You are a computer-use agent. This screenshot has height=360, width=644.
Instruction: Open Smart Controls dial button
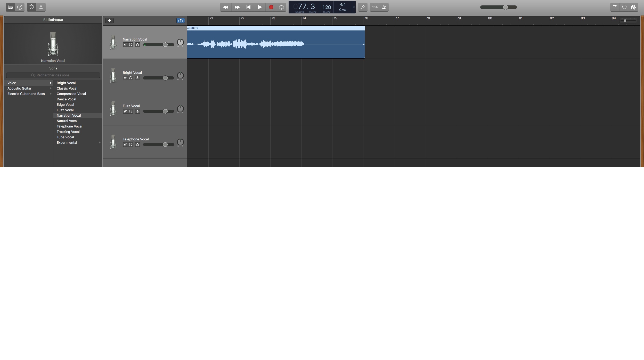(x=31, y=7)
